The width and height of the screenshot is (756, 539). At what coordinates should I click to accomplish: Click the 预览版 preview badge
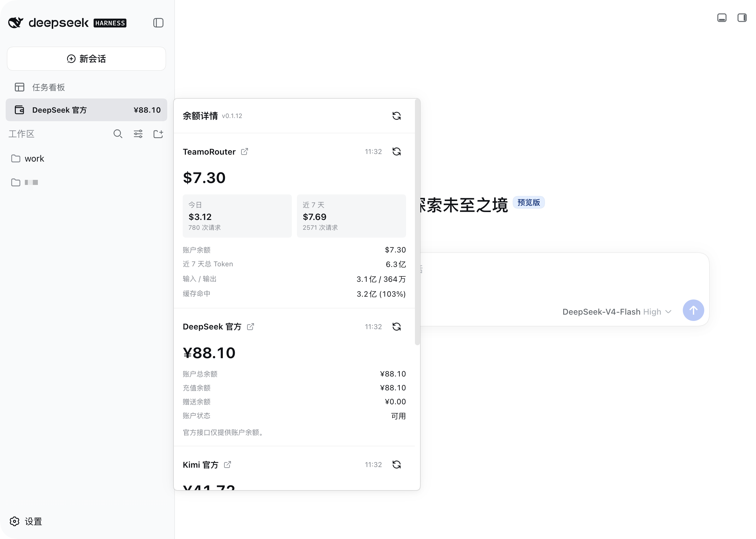point(528,203)
